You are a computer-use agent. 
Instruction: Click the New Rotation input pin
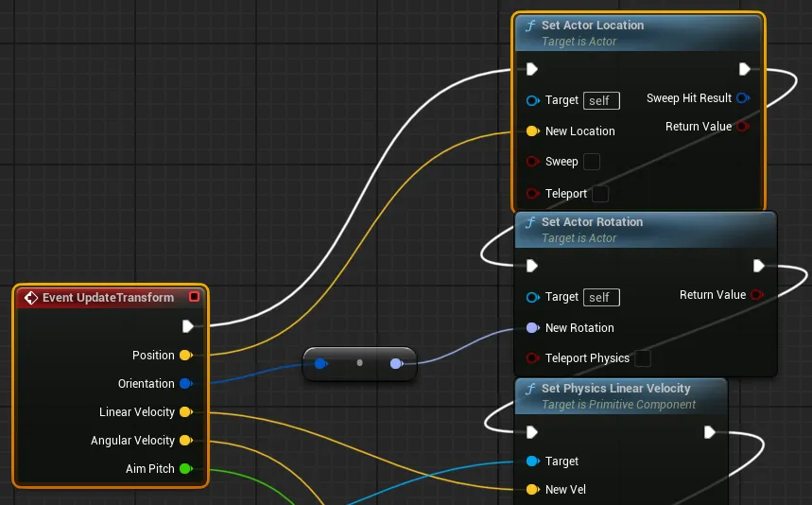coord(532,328)
